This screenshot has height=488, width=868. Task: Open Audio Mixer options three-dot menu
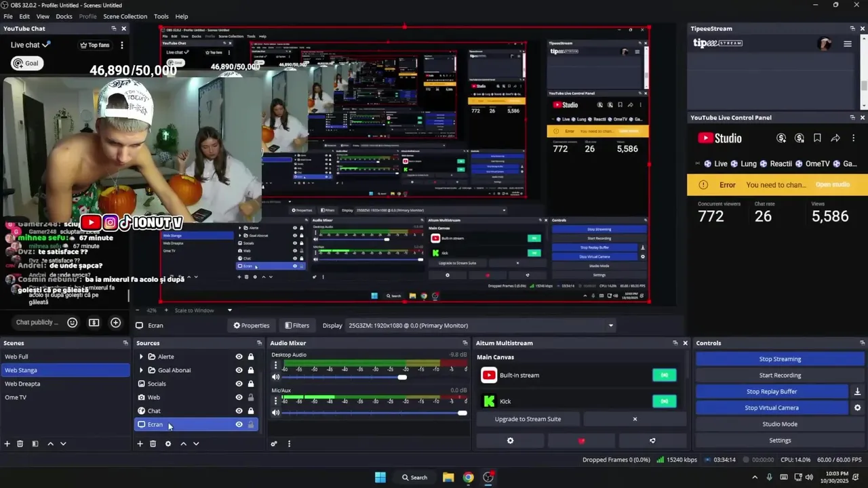tap(289, 444)
